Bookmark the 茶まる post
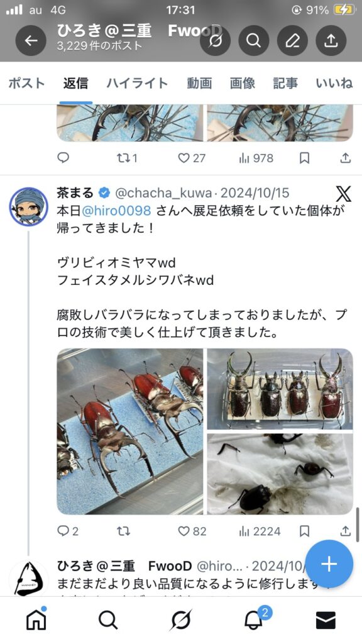Viewport: 362px width, 644px height. click(304, 531)
